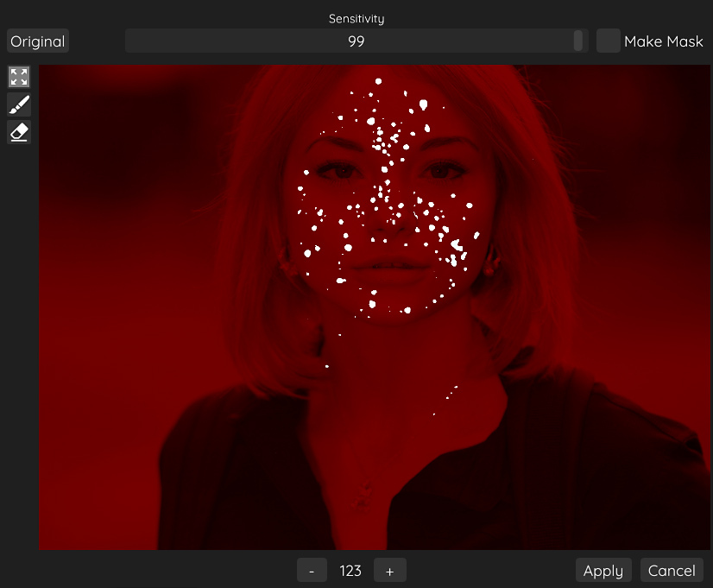The image size is (713, 588).
Task: Click the Original button
Action: pyautogui.click(x=38, y=41)
